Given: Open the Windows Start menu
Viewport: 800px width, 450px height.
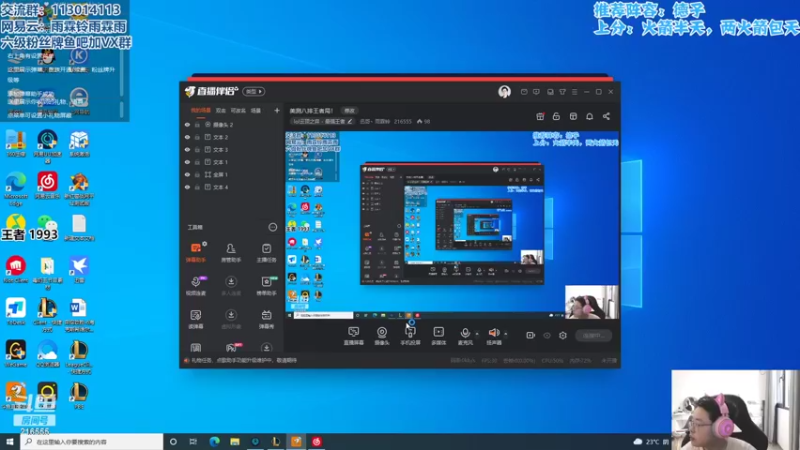Looking at the screenshot, I should click(10, 441).
